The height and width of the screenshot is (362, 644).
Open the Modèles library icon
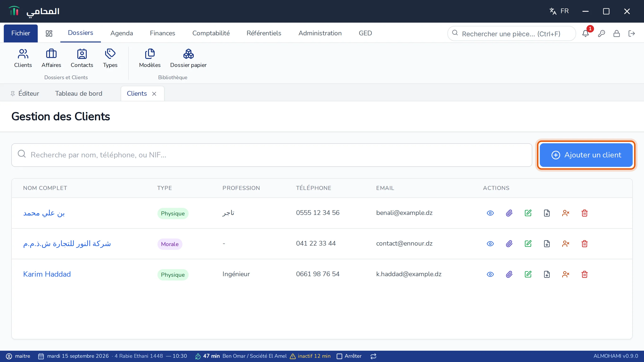pyautogui.click(x=150, y=58)
